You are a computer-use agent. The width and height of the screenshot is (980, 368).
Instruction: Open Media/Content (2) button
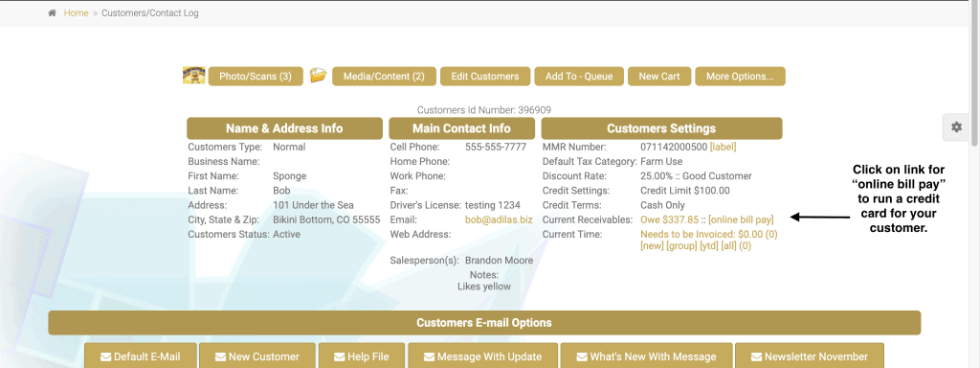tap(384, 77)
